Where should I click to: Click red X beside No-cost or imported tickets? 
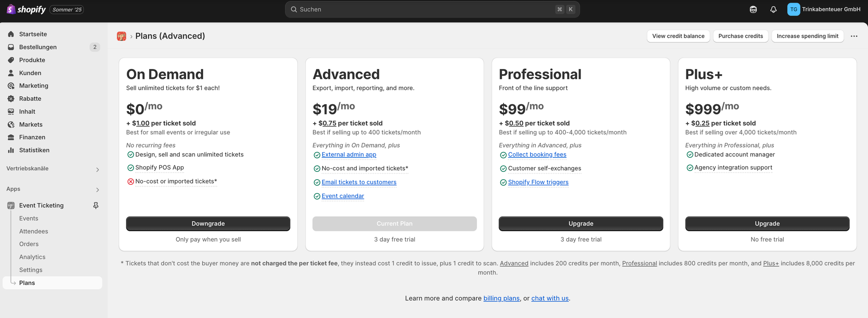coord(131,181)
